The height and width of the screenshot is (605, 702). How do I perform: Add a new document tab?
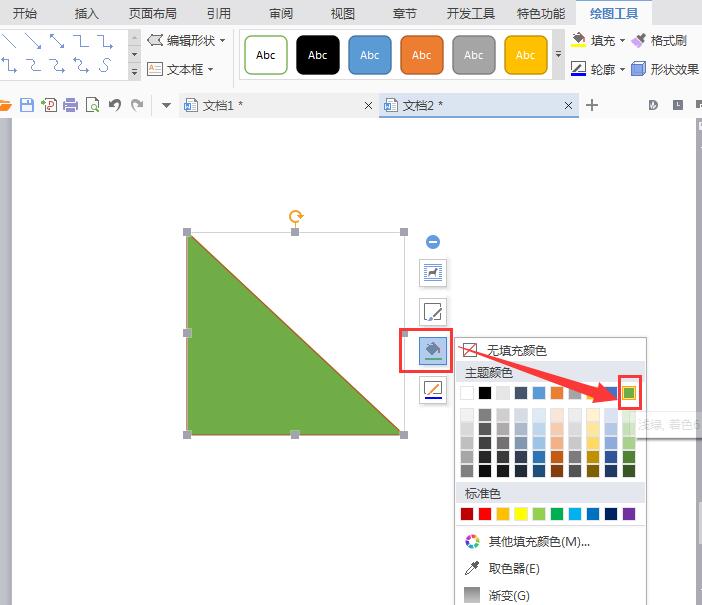click(x=592, y=105)
